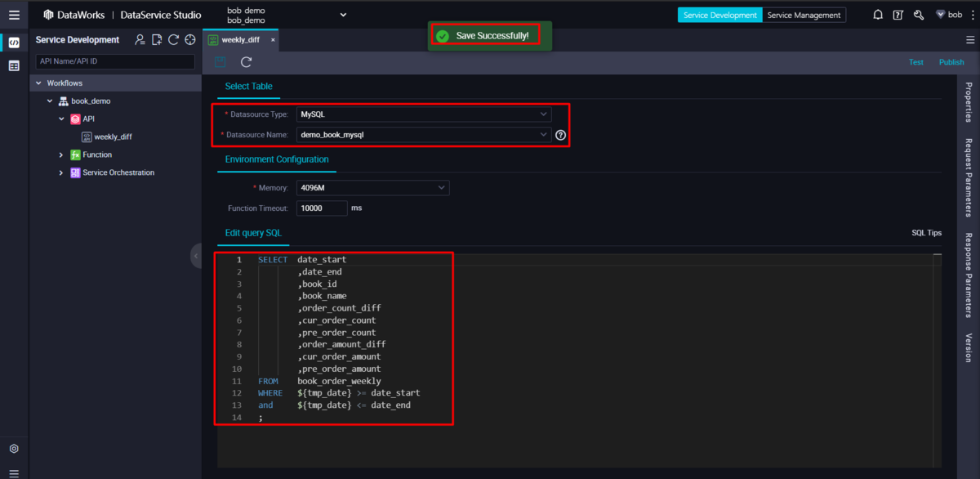
Task: Open the Datasource Name dropdown
Action: [x=424, y=134]
